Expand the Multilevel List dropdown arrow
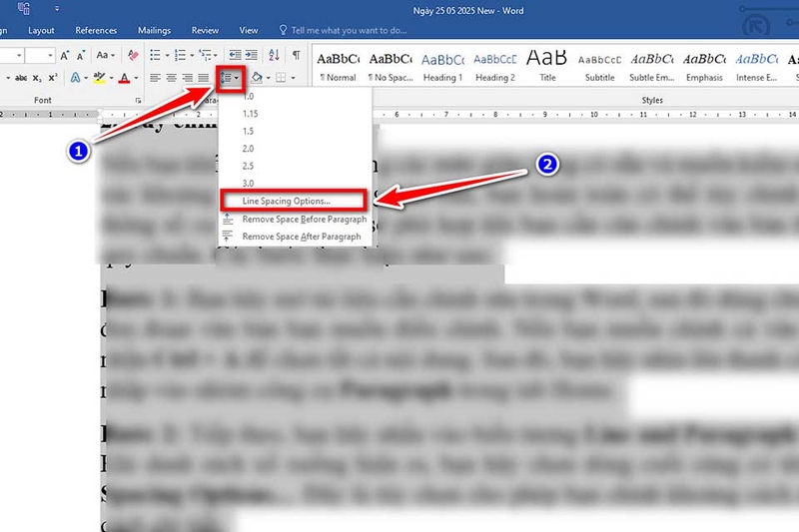The height and width of the screenshot is (532, 799). (216, 55)
